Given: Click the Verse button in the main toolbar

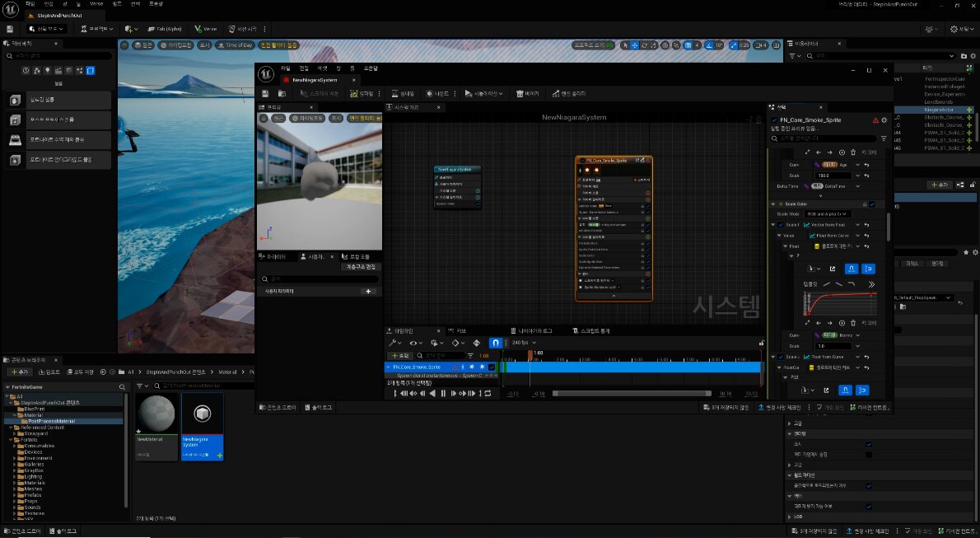Looking at the screenshot, I should (x=206, y=29).
